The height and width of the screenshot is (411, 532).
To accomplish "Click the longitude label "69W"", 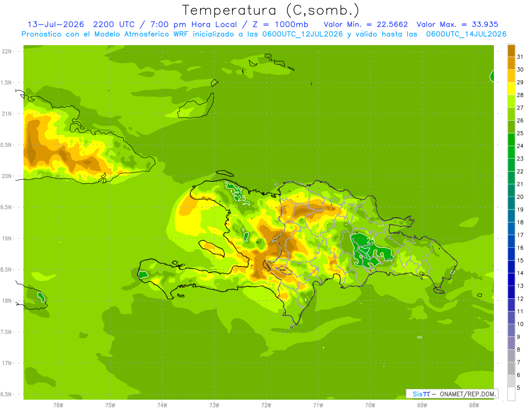I will [422, 405].
